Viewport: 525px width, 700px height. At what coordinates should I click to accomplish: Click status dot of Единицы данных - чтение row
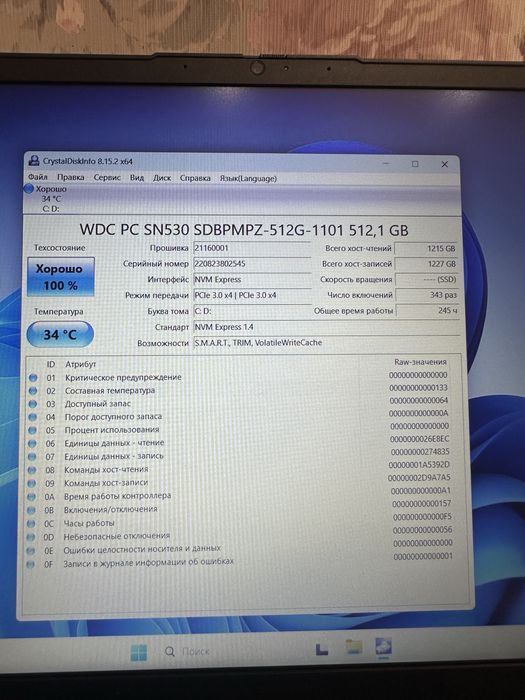32,443
